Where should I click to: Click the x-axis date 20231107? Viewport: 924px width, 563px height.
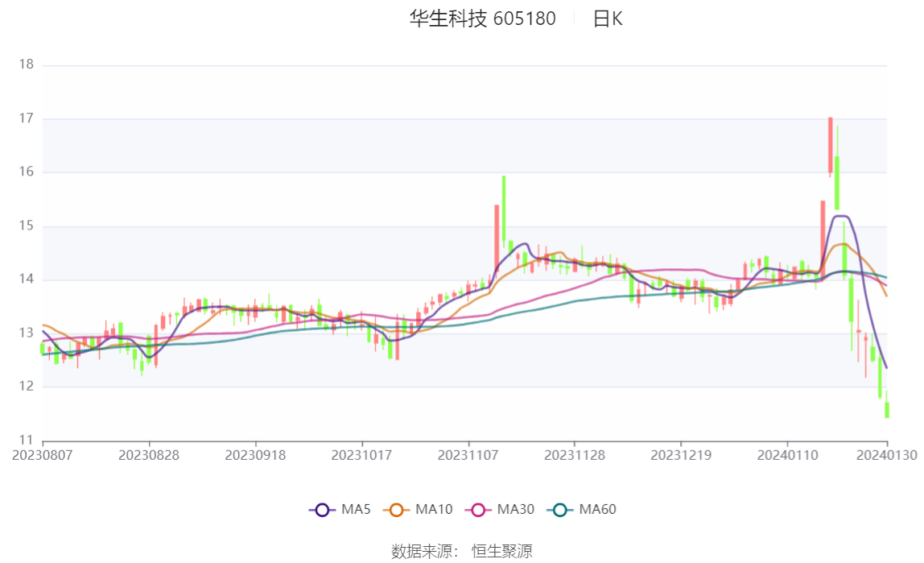[468, 455]
